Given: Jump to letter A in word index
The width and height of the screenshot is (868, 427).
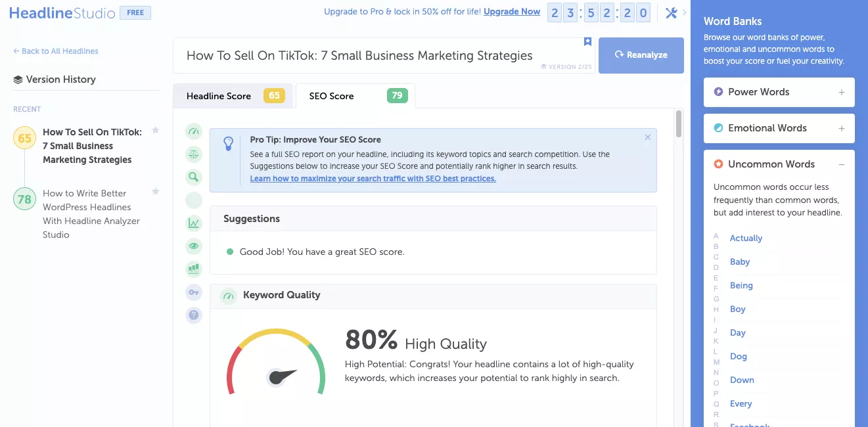Looking at the screenshot, I should [716, 236].
